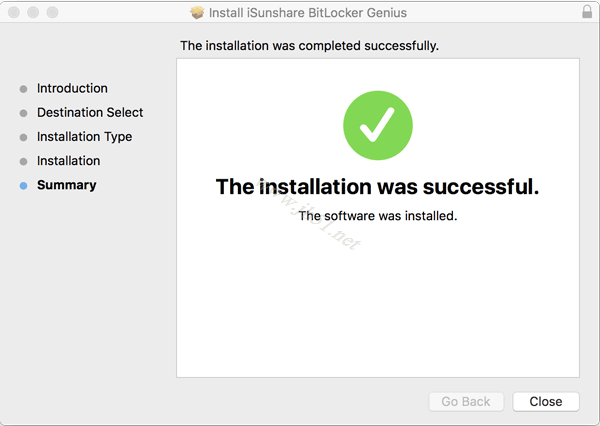Viewport: 600px width, 426px height.
Task: Click the window's leftmost close control
Action: tap(13, 13)
